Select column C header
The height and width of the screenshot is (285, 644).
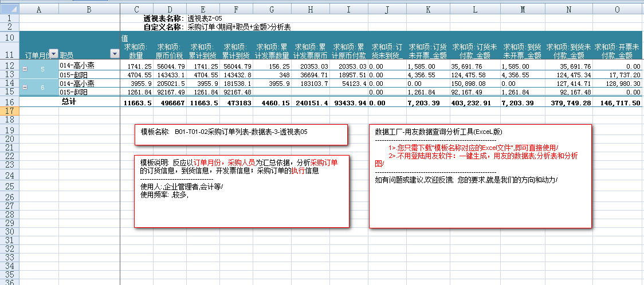(x=136, y=10)
